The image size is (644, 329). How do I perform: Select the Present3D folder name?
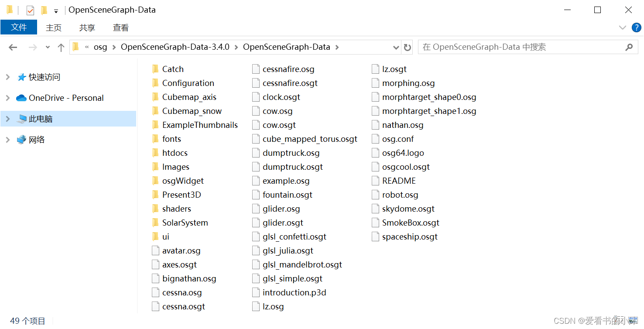[182, 195]
